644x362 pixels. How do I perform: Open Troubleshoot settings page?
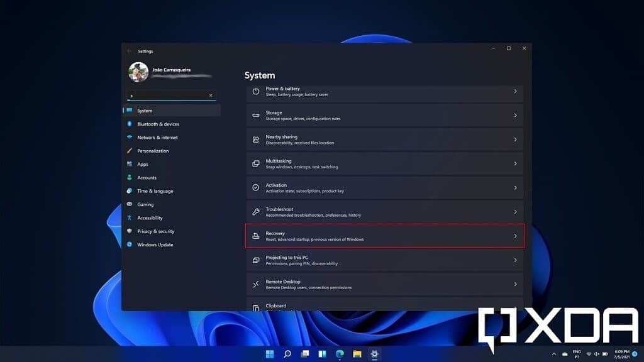click(385, 212)
